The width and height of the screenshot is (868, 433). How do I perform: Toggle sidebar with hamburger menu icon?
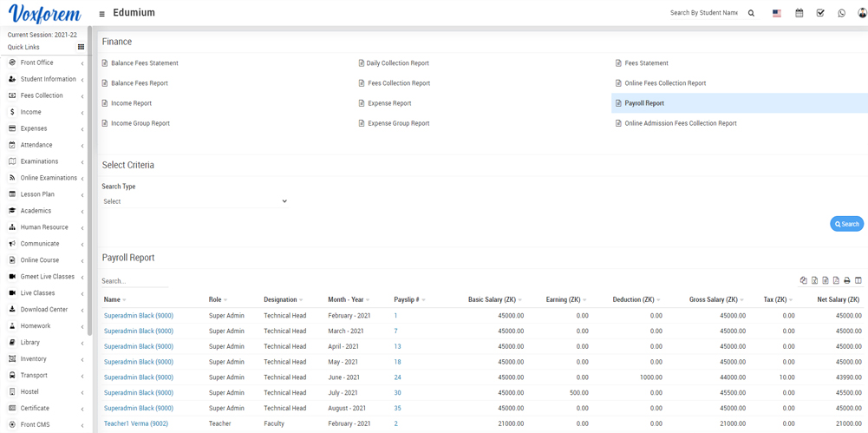tap(101, 14)
